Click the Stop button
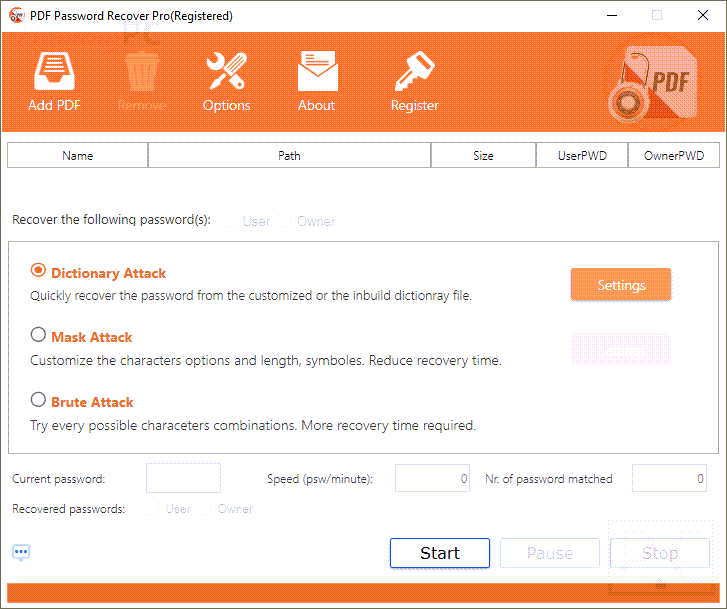Image resolution: width=727 pixels, height=609 pixels. (x=660, y=553)
